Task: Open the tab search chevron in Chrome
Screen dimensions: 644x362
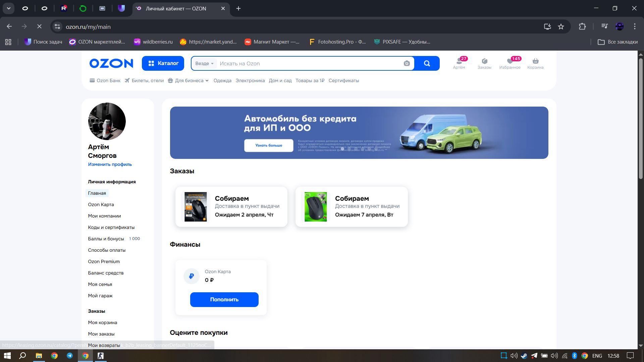Action: pos(9,8)
